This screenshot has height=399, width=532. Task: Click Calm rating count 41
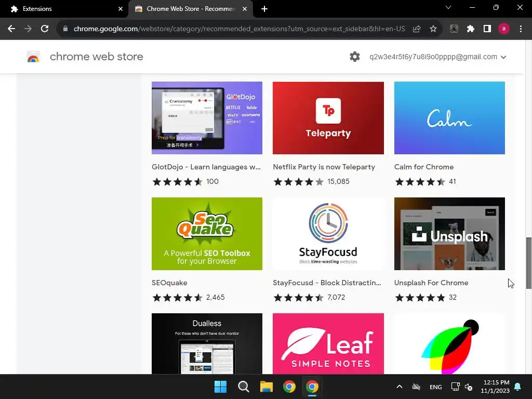[453, 181]
